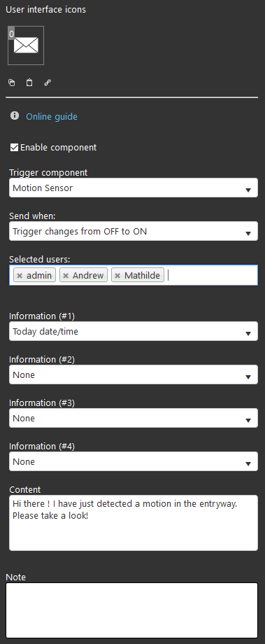Remove Mathilde from selected users
Image resolution: width=265 pixels, height=644 pixels.
(x=117, y=276)
